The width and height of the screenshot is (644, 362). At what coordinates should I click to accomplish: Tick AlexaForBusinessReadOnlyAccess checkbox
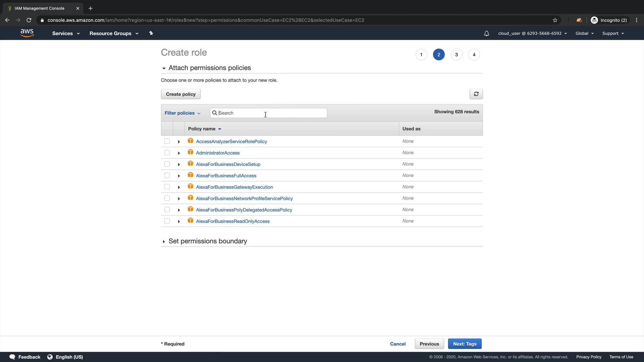point(167,221)
